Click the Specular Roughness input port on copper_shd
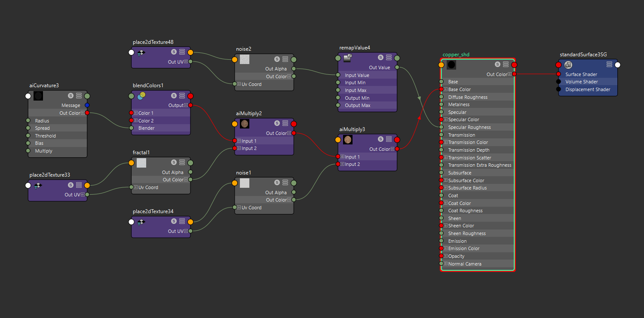Image resolution: width=644 pixels, height=318 pixels. coord(441,127)
